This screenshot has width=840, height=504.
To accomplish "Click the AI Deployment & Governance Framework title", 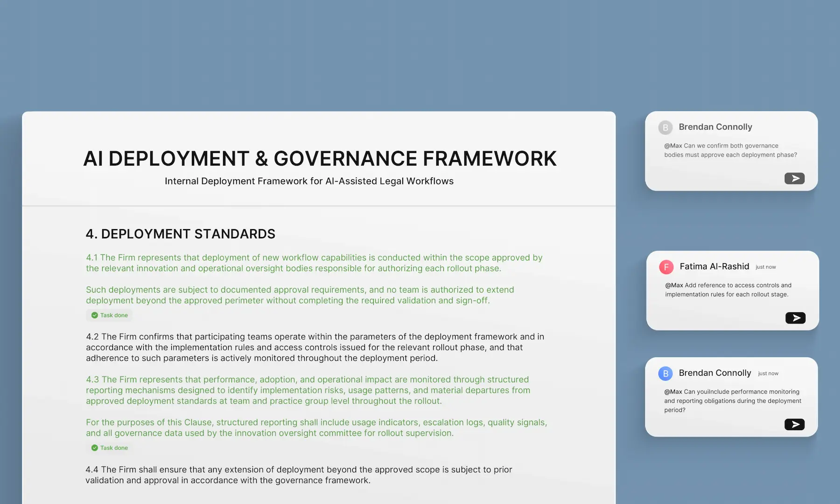I will [320, 159].
